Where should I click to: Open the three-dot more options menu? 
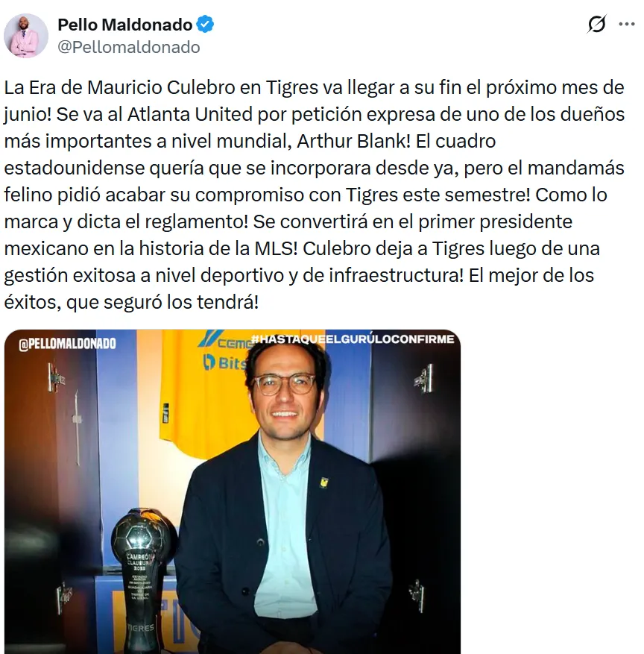point(627,24)
